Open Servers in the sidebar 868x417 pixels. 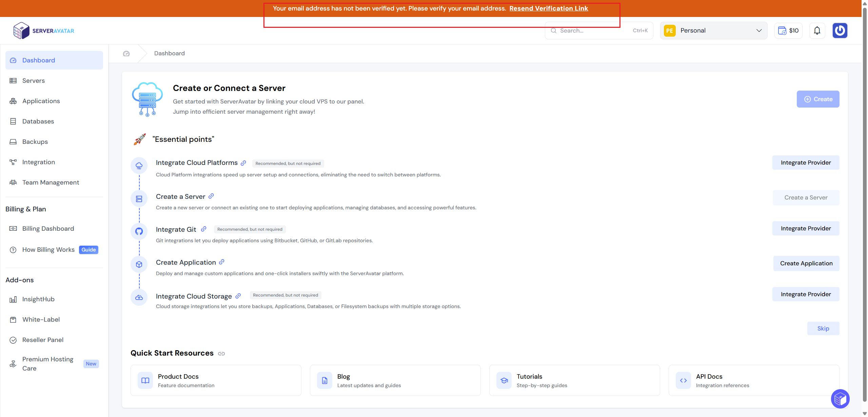54,80
